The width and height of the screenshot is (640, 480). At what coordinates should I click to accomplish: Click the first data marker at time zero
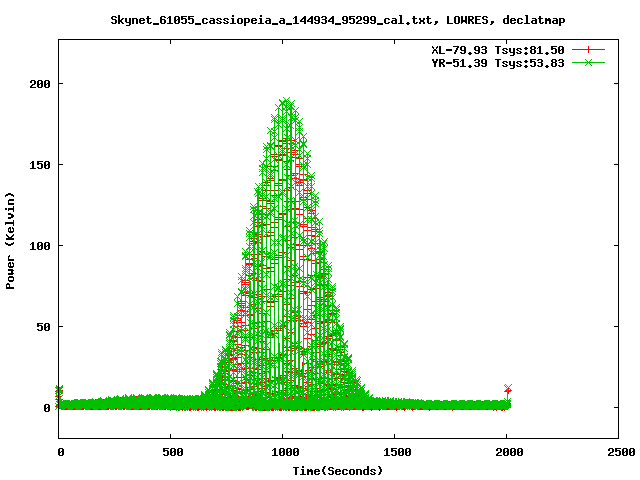59,389
